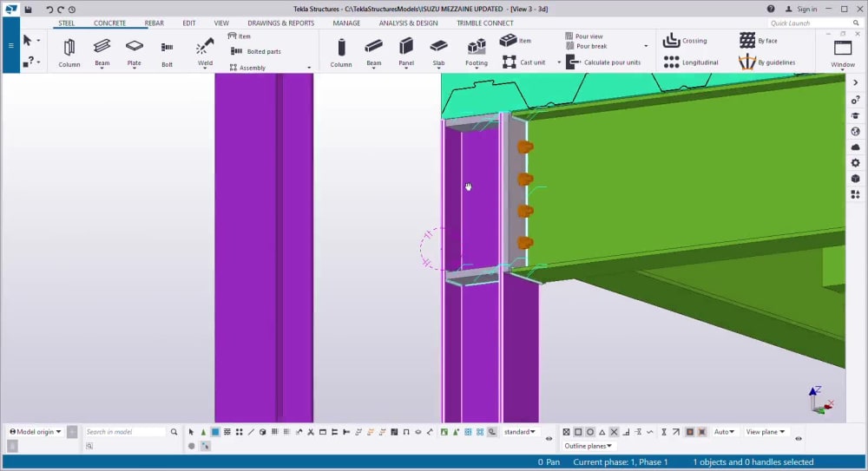Select Longitudinal rebar tool
868x471 pixels.
[x=691, y=62]
